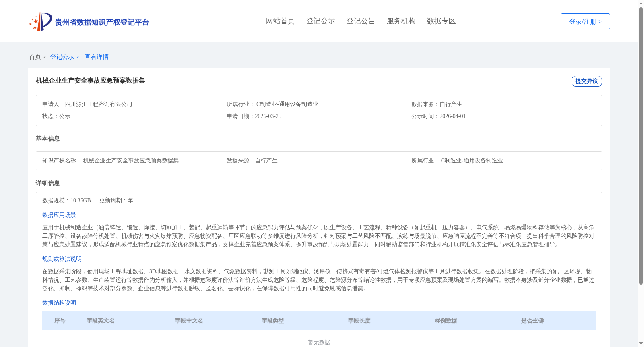Open 服务机构 navigation item
Screen dimensions: 644x347
pyautogui.click(x=401, y=21)
